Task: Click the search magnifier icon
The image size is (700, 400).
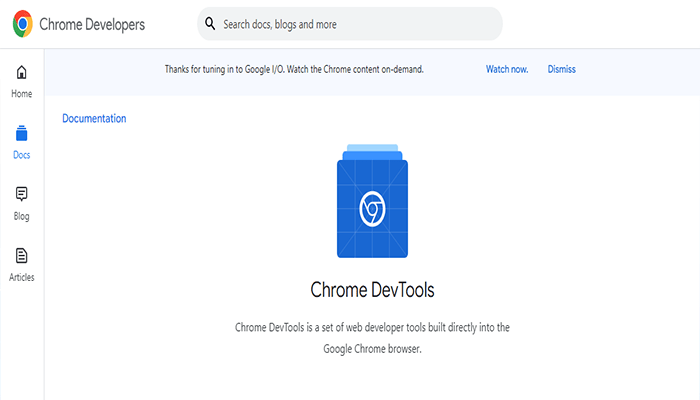Action: [x=210, y=23]
